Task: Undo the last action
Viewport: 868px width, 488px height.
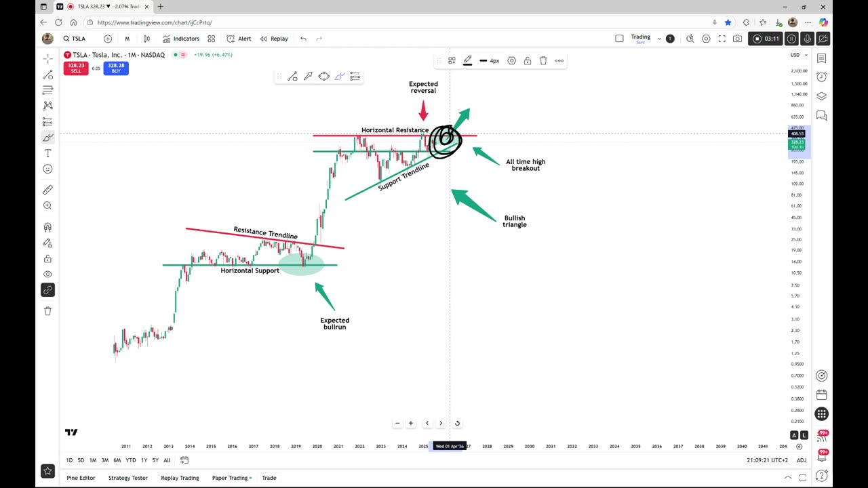Action: click(303, 39)
